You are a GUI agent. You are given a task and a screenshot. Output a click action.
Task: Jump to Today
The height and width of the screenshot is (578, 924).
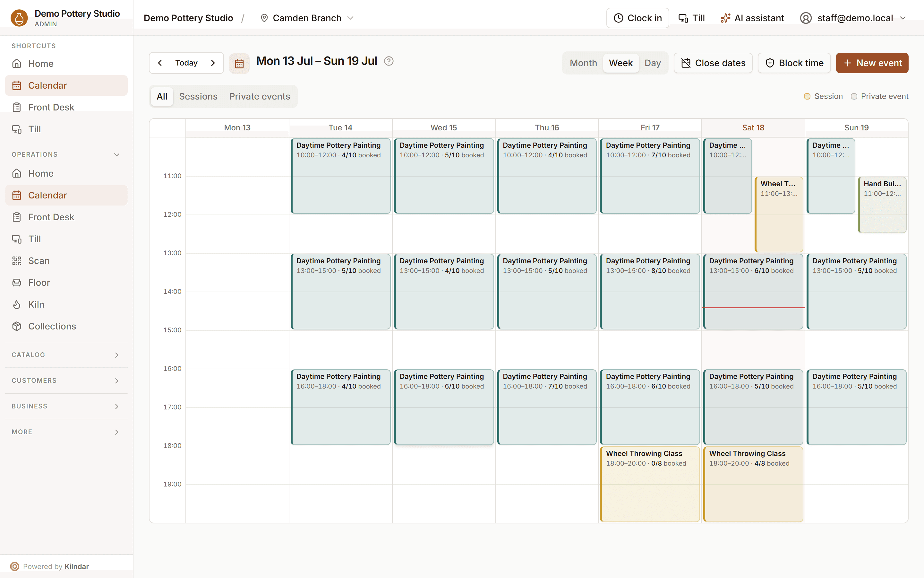click(x=186, y=63)
